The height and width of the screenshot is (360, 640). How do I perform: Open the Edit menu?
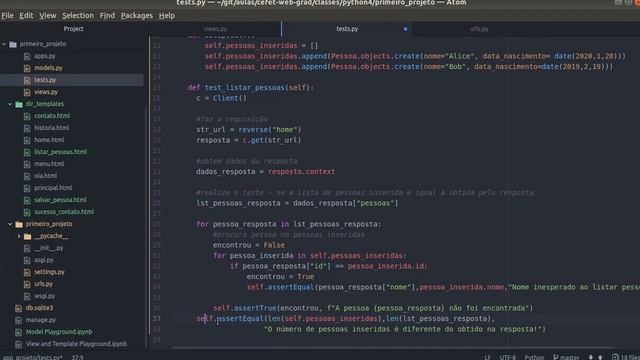coord(26,16)
